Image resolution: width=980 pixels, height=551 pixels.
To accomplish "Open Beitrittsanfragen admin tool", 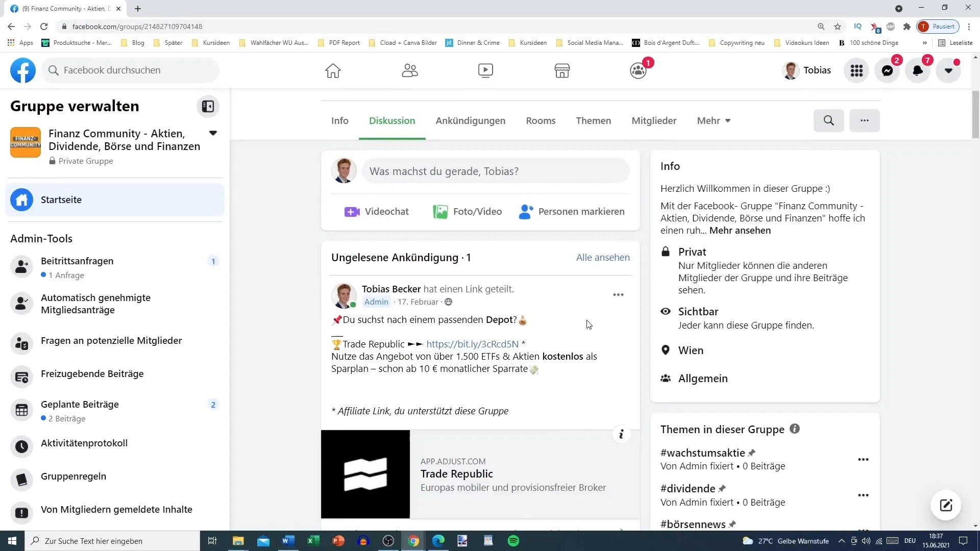I will (x=115, y=267).
